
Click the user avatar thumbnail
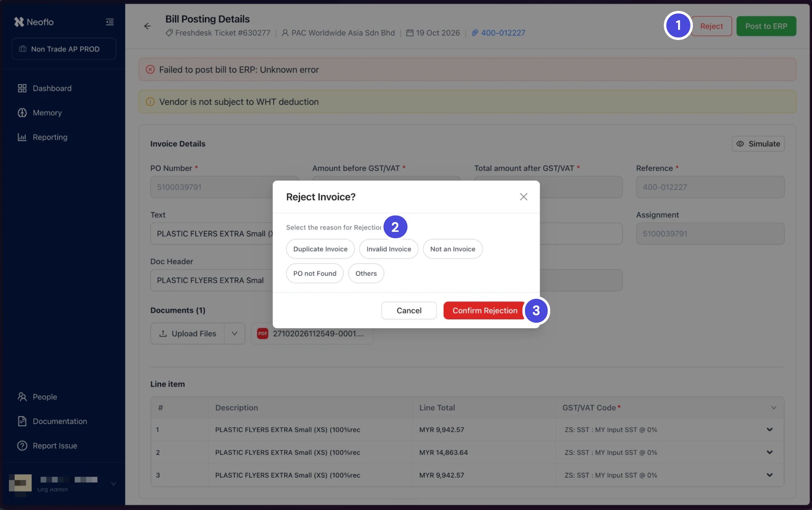point(20,483)
